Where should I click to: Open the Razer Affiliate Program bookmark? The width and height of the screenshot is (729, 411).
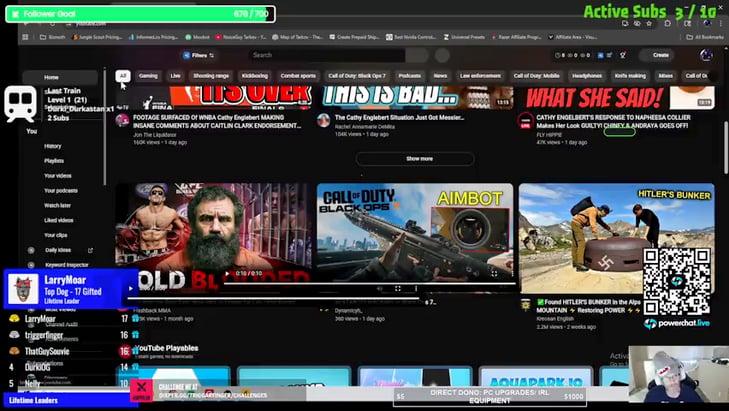(x=517, y=37)
